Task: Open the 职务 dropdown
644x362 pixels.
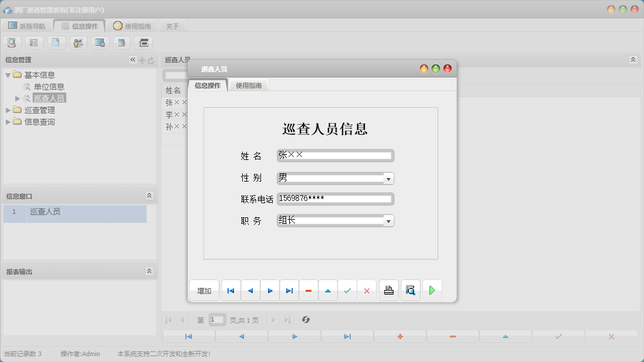Action: point(388,221)
